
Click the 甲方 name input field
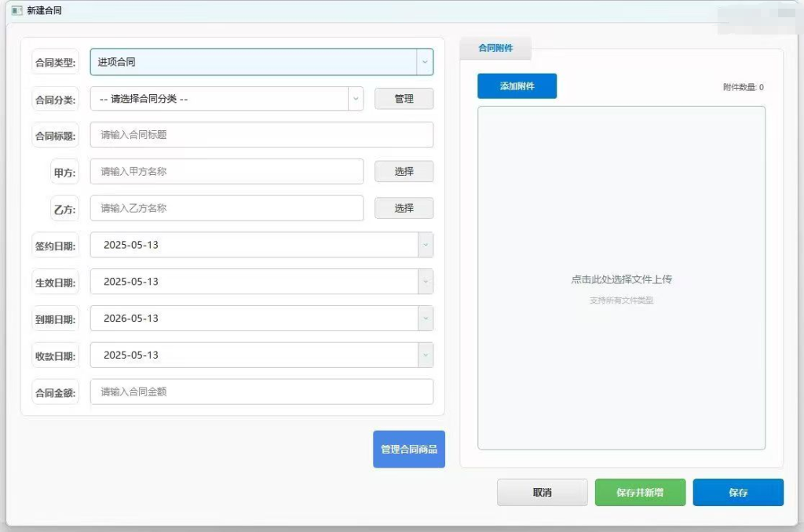click(x=227, y=172)
